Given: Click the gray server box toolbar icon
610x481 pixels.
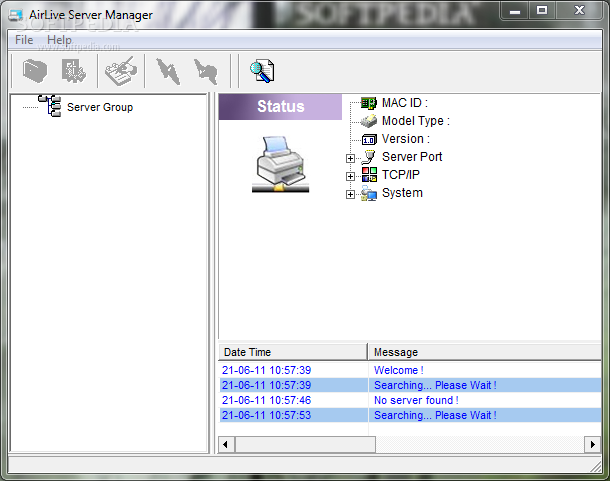Looking at the screenshot, I should (x=35, y=71).
